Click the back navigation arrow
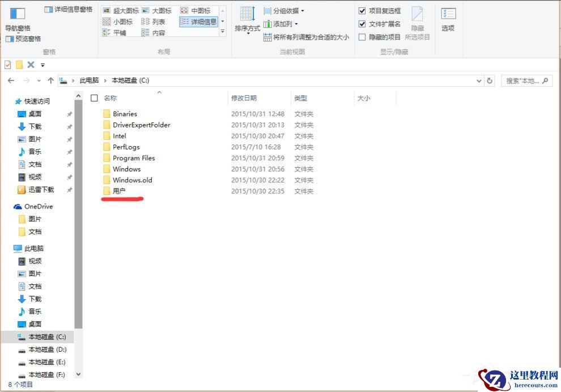This screenshot has height=392, width=561. (x=11, y=80)
